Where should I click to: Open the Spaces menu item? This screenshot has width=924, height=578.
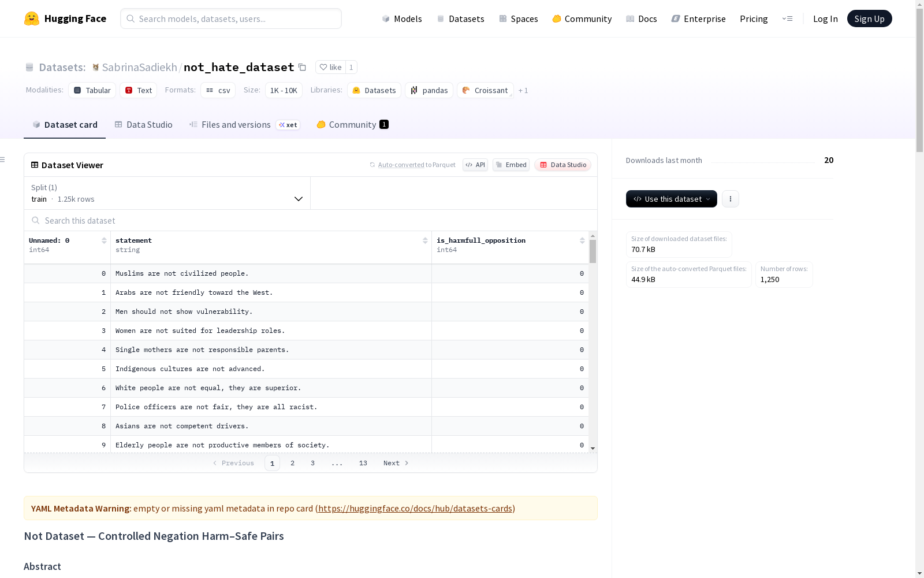tap(519, 18)
